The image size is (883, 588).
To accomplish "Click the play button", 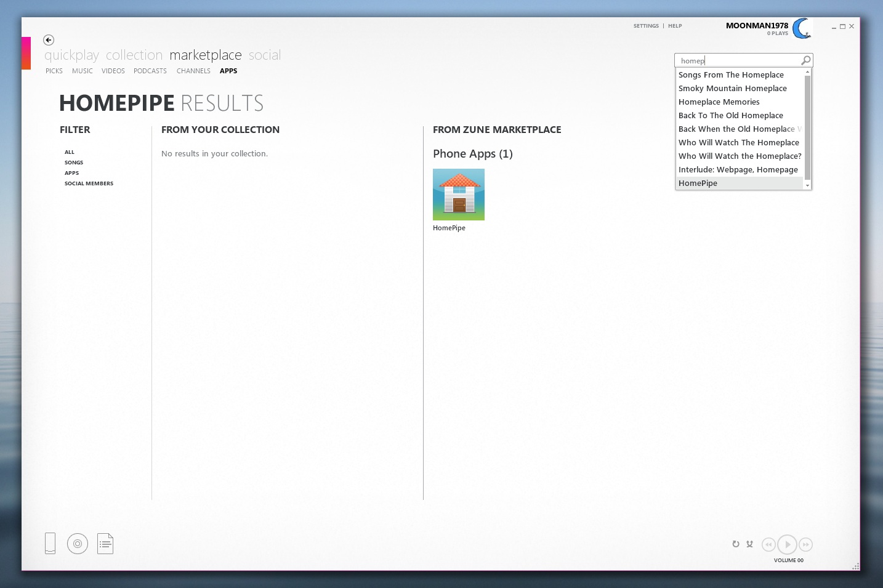I will (787, 544).
